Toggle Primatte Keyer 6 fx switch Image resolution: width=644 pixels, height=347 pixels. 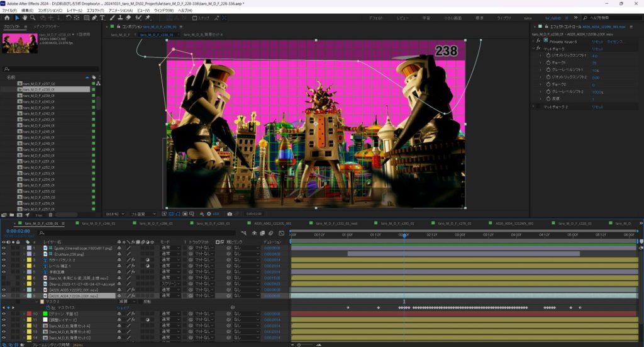click(538, 41)
